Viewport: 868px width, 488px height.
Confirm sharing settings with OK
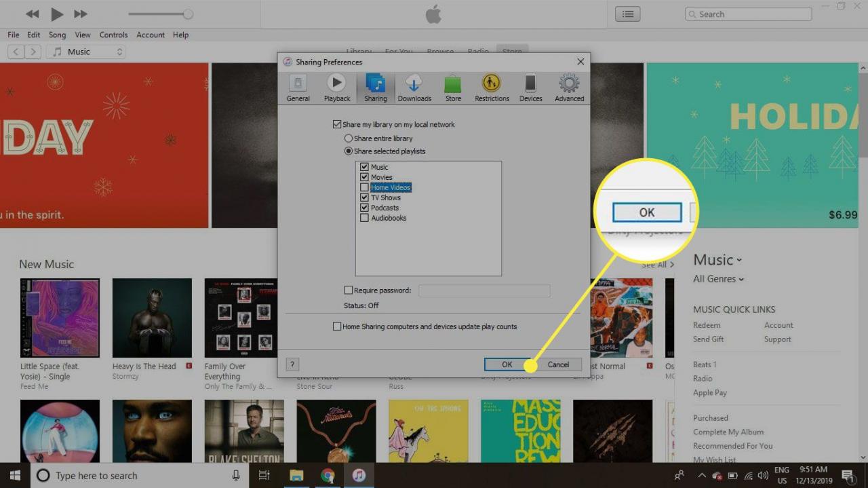pyautogui.click(x=507, y=364)
